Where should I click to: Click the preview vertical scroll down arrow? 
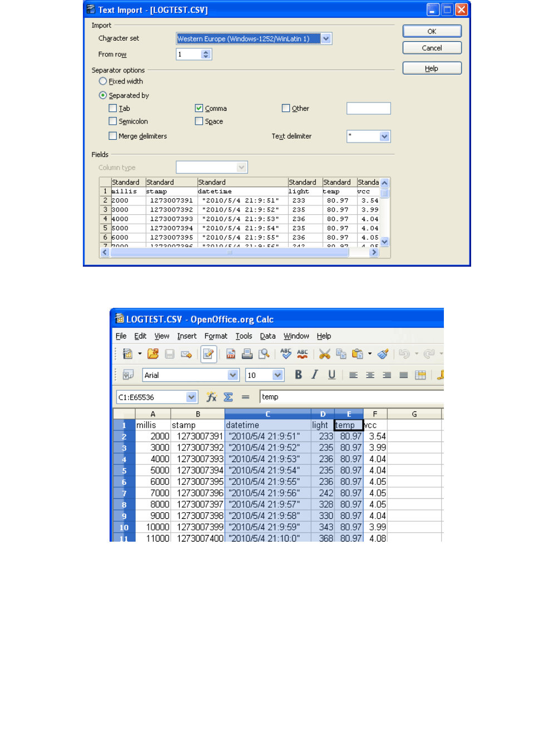coord(384,242)
